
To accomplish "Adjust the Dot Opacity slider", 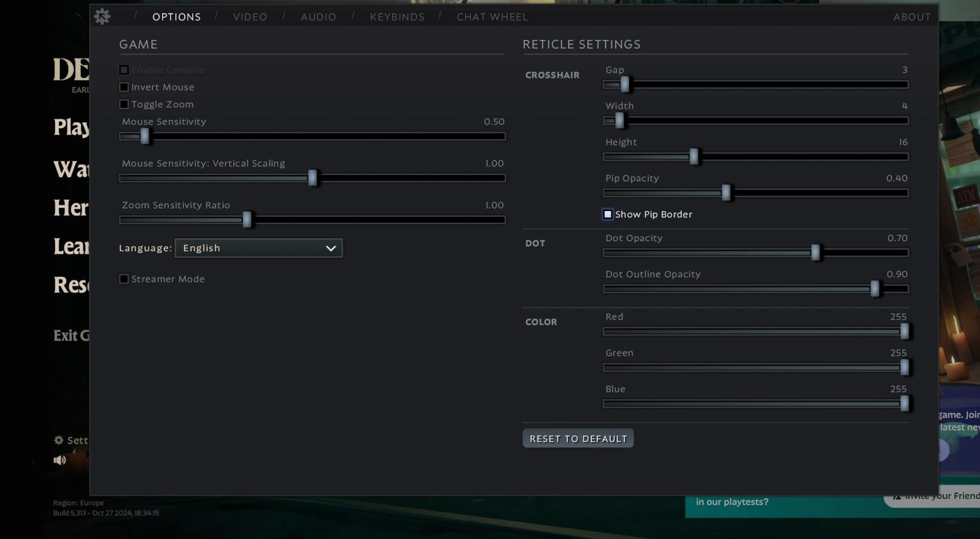I will (x=815, y=253).
